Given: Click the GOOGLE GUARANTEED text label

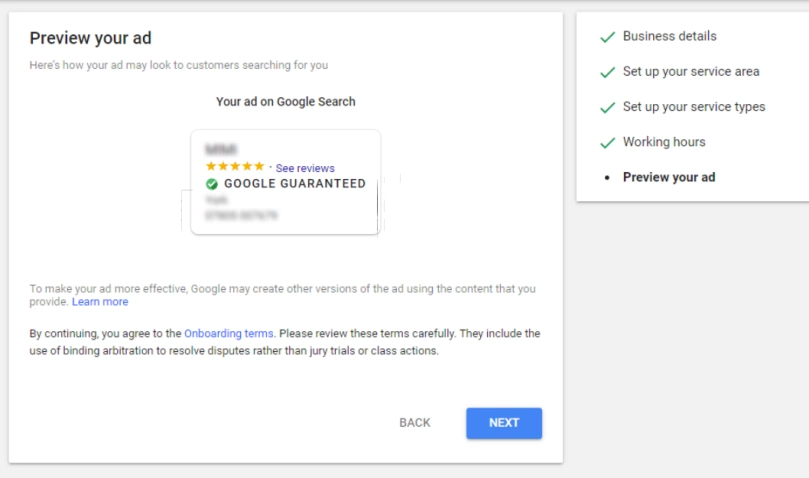Looking at the screenshot, I should [295, 184].
